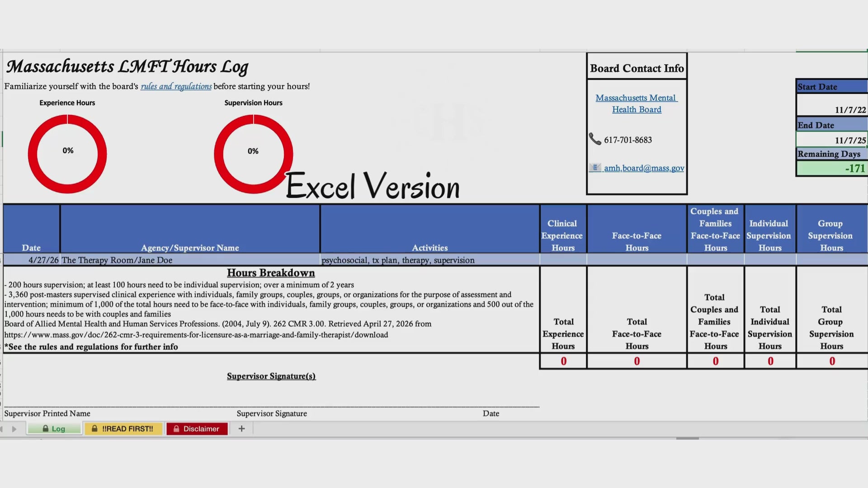The image size is (868, 488).
Task: Click the previous sheet navigation arrow
Action: tap(1, 429)
